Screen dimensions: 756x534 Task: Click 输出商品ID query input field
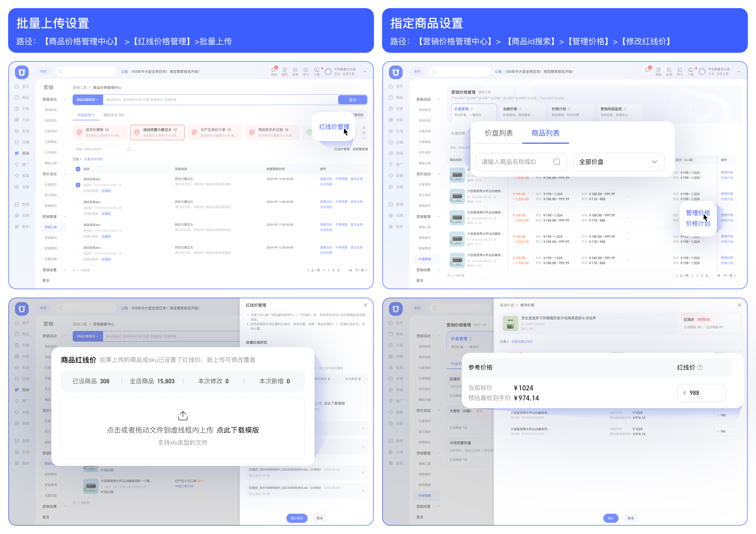220,100
